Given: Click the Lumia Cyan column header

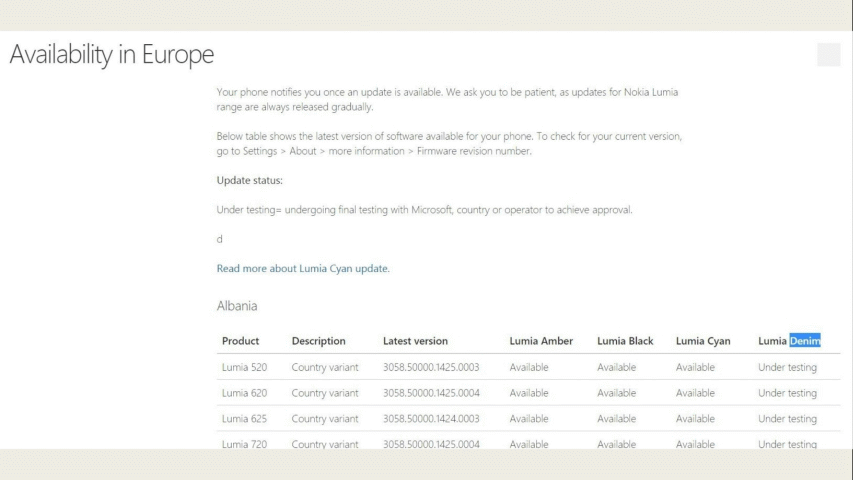Looking at the screenshot, I should (x=703, y=341).
